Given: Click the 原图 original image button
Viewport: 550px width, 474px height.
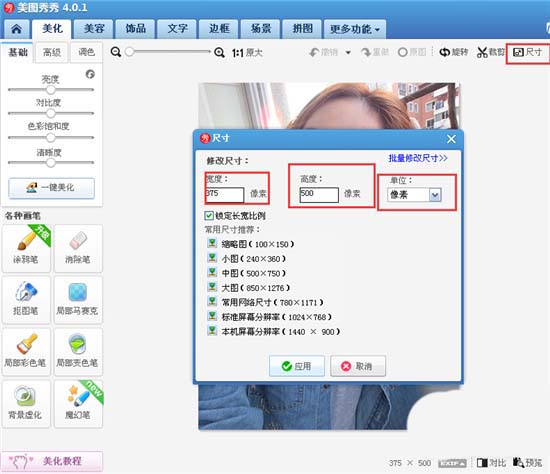Looking at the screenshot, I should click(412, 53).
